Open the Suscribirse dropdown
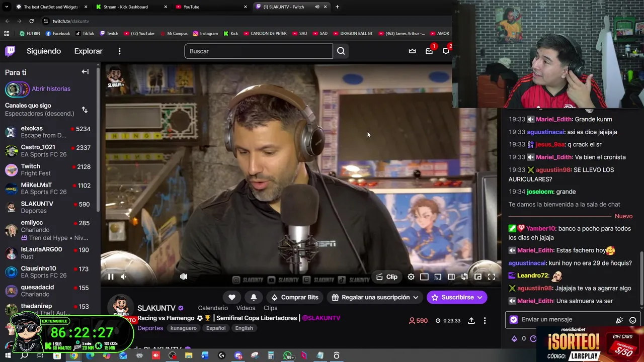Image resolution: width=644 pixels, height=362 pixels. coord(456,297)
